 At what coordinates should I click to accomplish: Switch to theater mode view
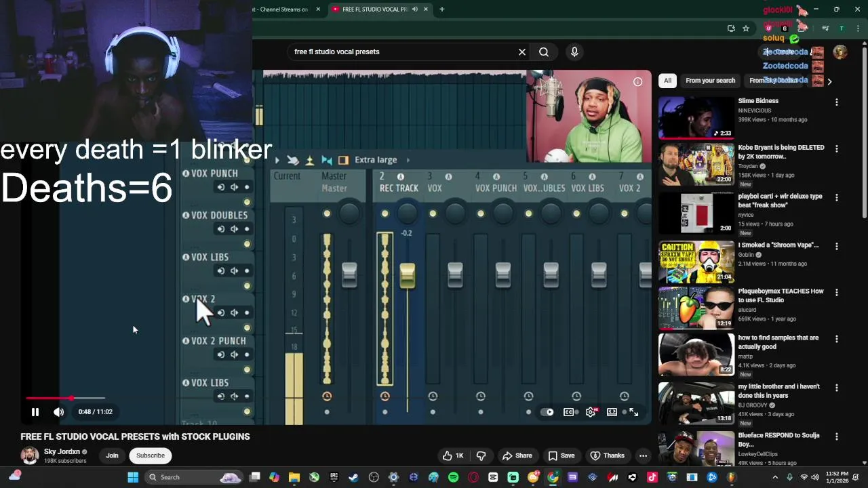(x=612, y=412)
